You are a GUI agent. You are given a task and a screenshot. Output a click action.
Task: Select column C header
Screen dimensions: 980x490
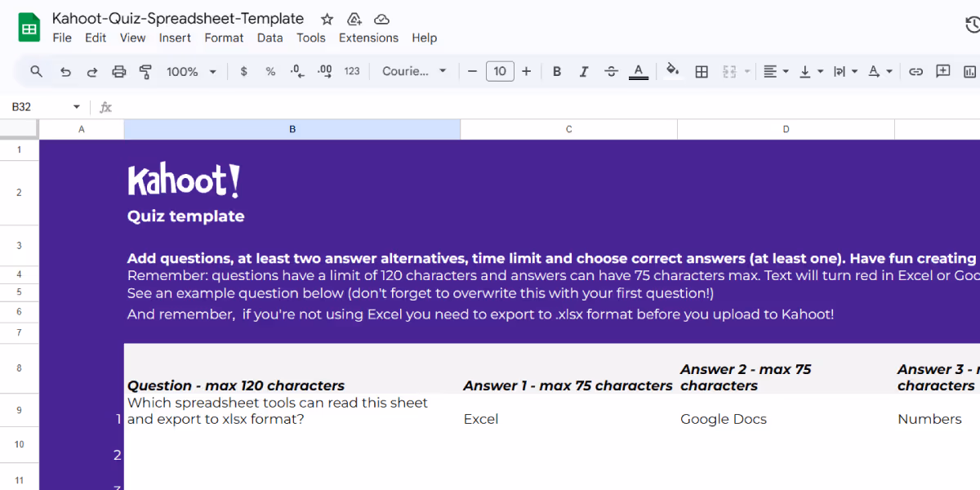click(569, 129)
